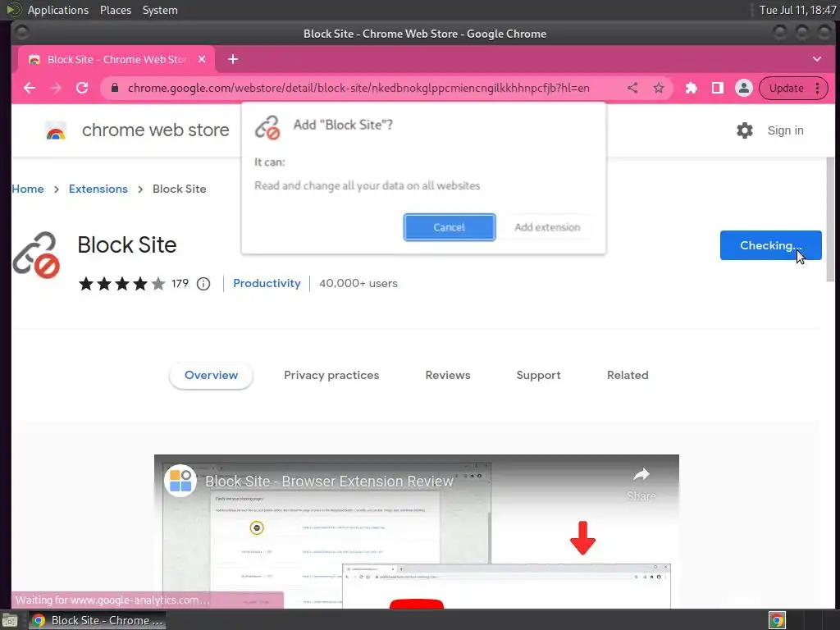The image size is (840, 630).
Task: Open the System menu
Action: (160, 10)
